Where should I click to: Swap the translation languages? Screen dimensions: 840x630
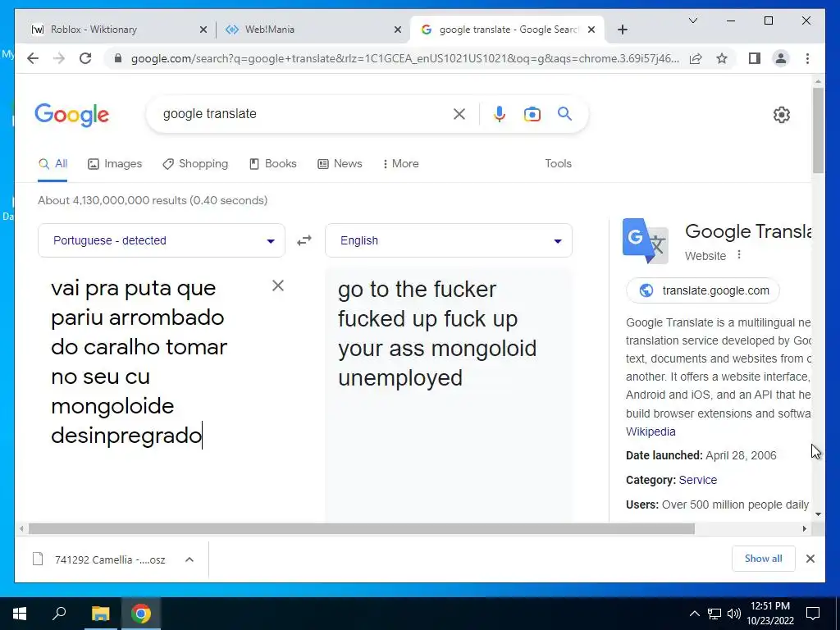304,240
